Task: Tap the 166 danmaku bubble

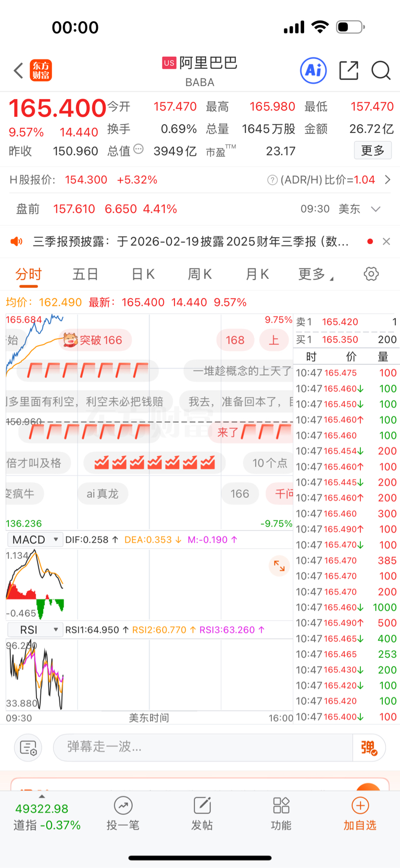Action: 240,494
